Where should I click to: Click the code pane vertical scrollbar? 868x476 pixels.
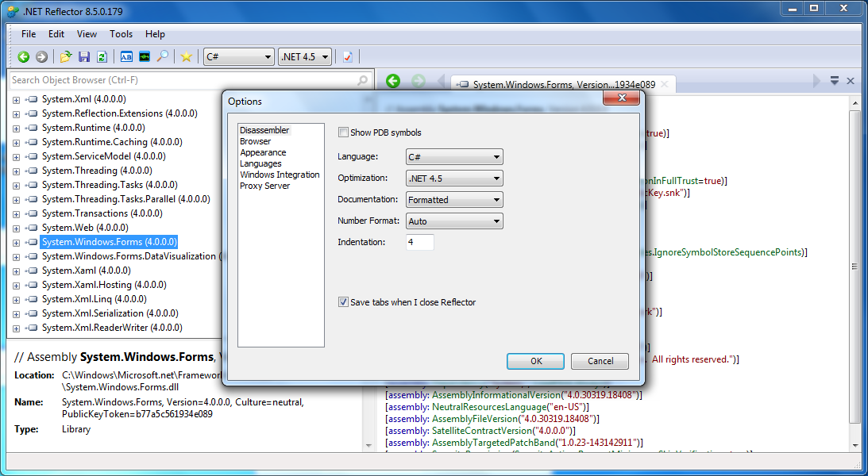click(855, 267)
